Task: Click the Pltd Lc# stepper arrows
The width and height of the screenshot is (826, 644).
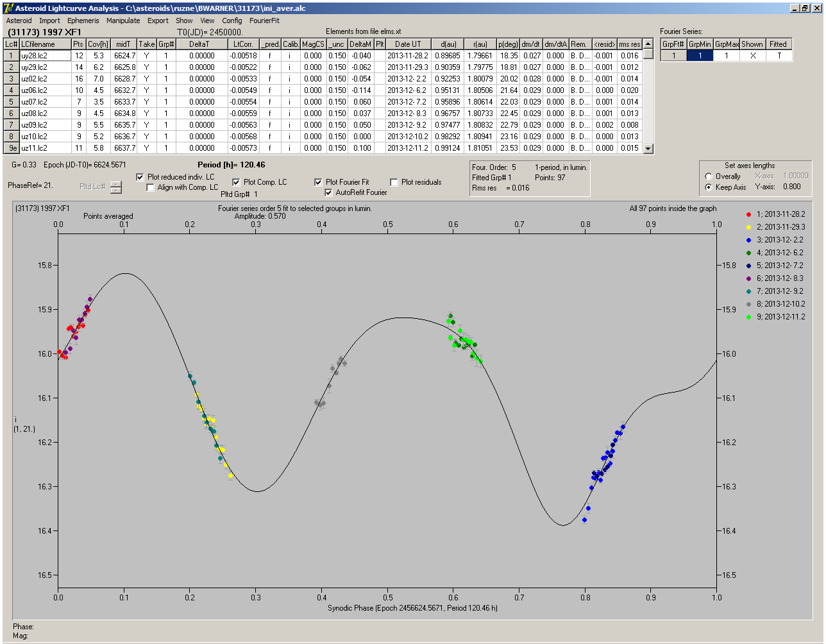Action: pos(115,187)
